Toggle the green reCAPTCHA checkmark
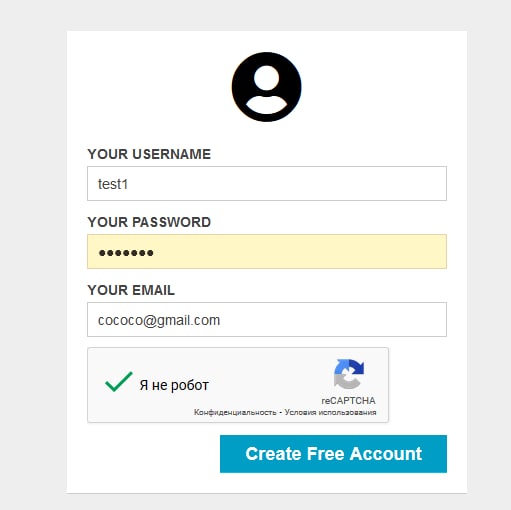The image size is (511, 510). pos(119,382)
